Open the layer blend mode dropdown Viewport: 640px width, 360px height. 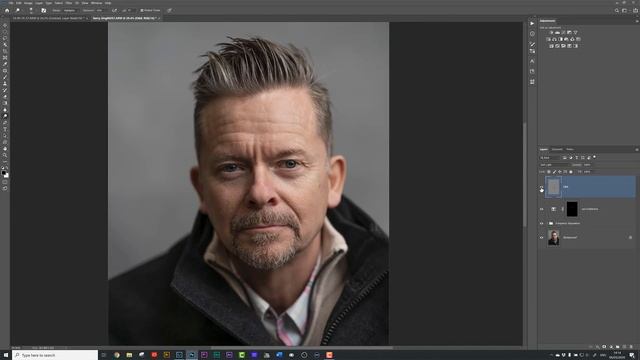coord(555,165)
